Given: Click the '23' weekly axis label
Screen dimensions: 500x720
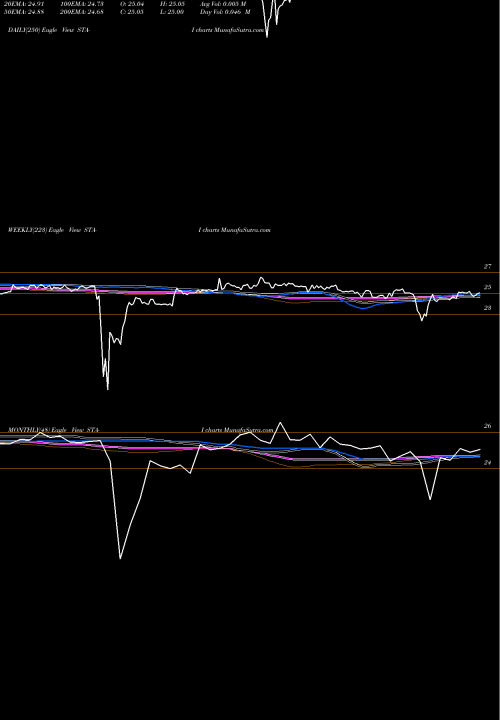Looking at the screenshot, I should [x=487, y=308].
